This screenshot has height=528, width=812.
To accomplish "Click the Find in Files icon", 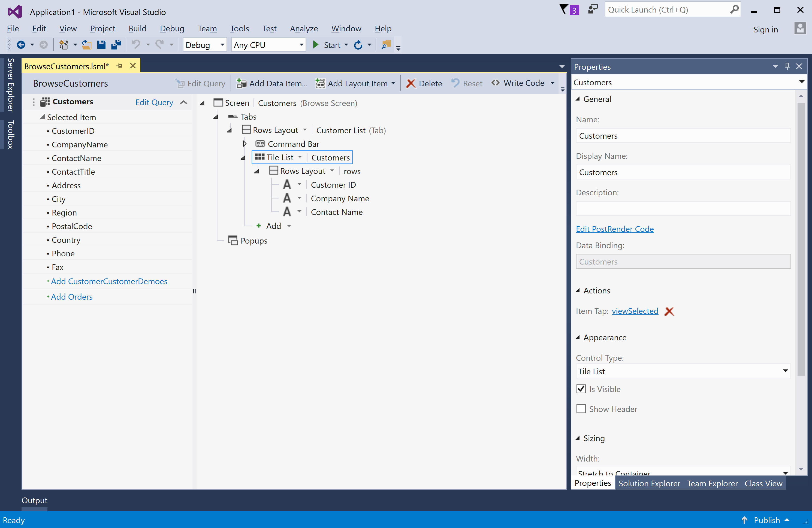I will [386, 45].
